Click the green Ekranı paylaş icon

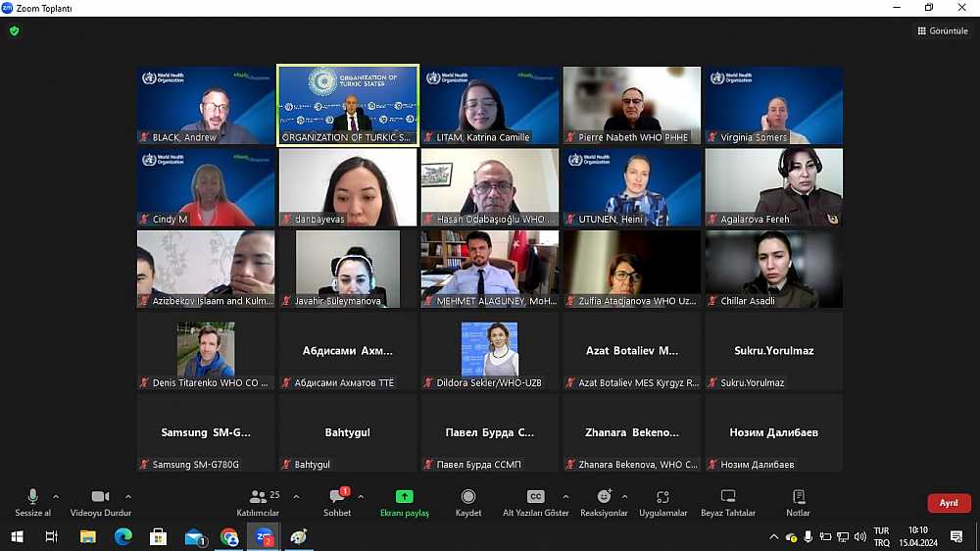(404, 497)
